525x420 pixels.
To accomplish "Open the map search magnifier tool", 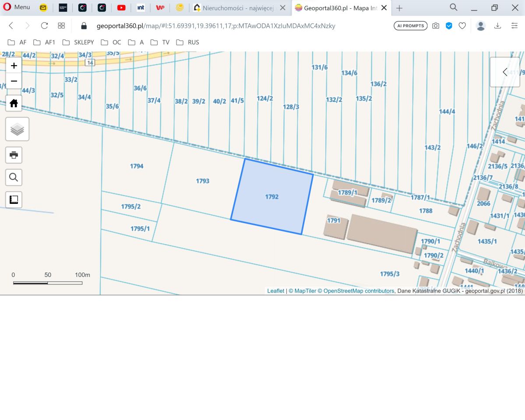I will 14,177.
